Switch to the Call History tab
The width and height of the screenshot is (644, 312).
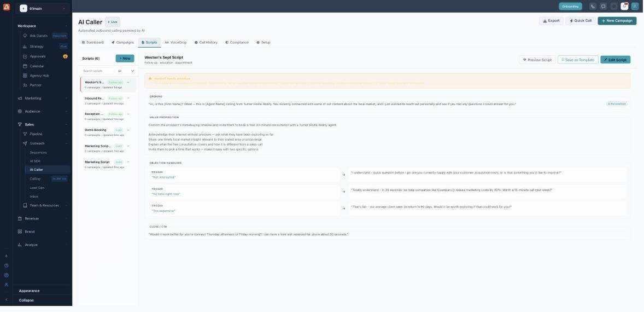(206, 42)
